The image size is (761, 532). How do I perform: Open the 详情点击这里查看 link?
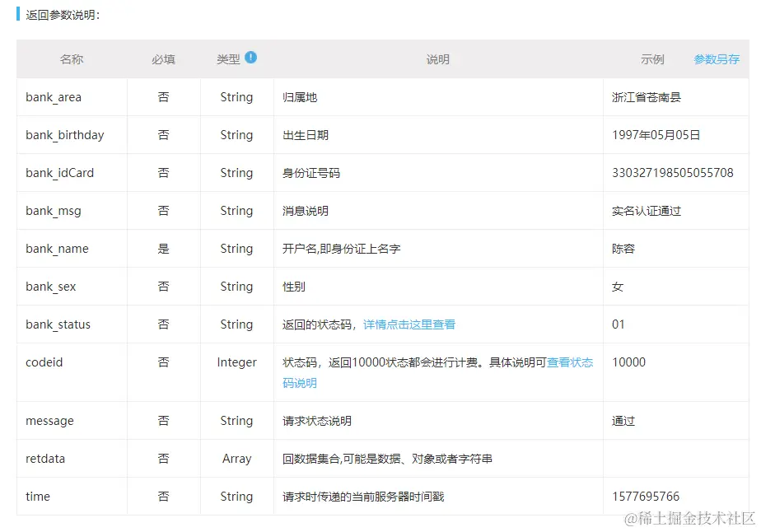tap(409, 324)
